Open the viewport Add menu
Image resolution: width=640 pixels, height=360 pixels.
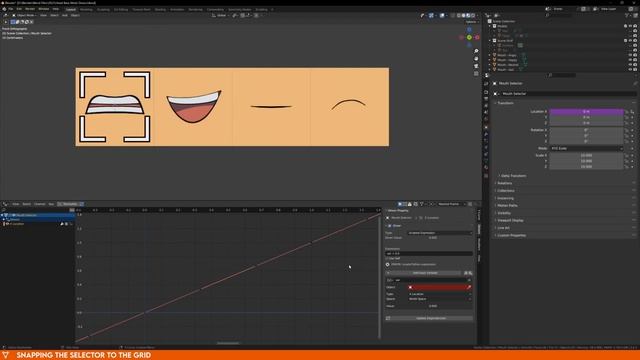64,16
